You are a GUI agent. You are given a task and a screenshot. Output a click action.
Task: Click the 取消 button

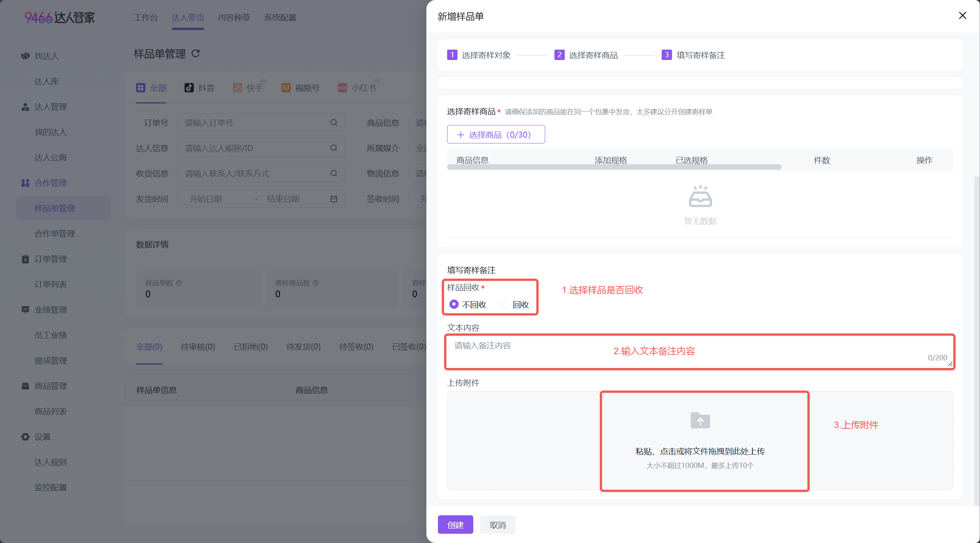point(497,525)
